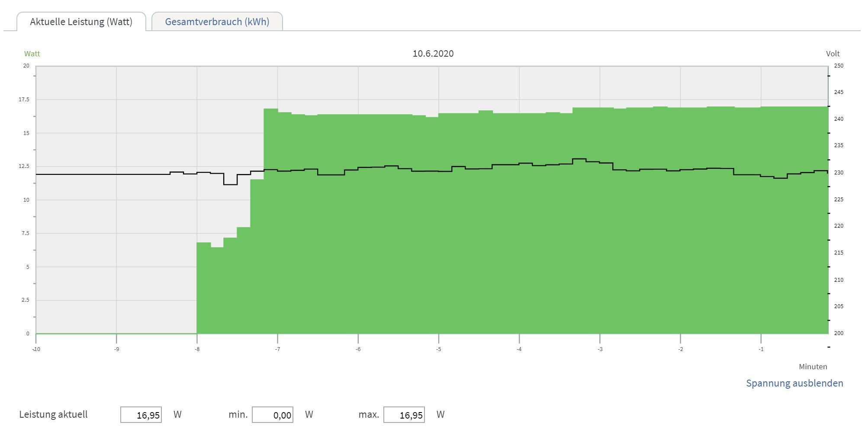Click the Volt axis label
868x432 pixels.
coord(833,54)
